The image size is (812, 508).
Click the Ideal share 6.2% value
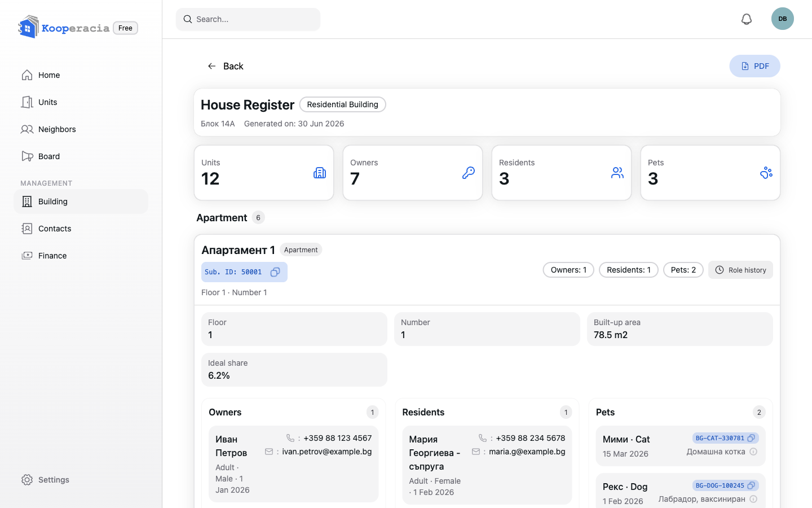(219, 375)
